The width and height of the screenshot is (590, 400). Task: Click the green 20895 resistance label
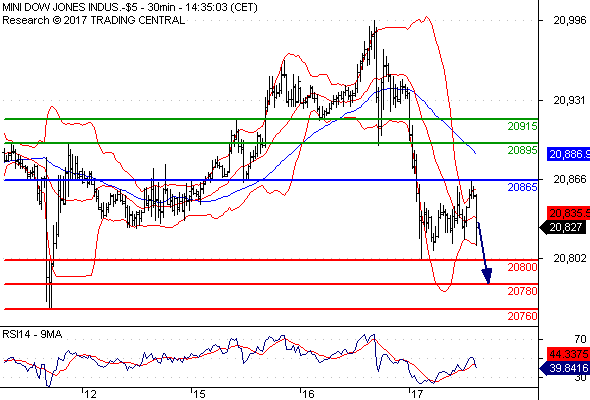point(522,150)
